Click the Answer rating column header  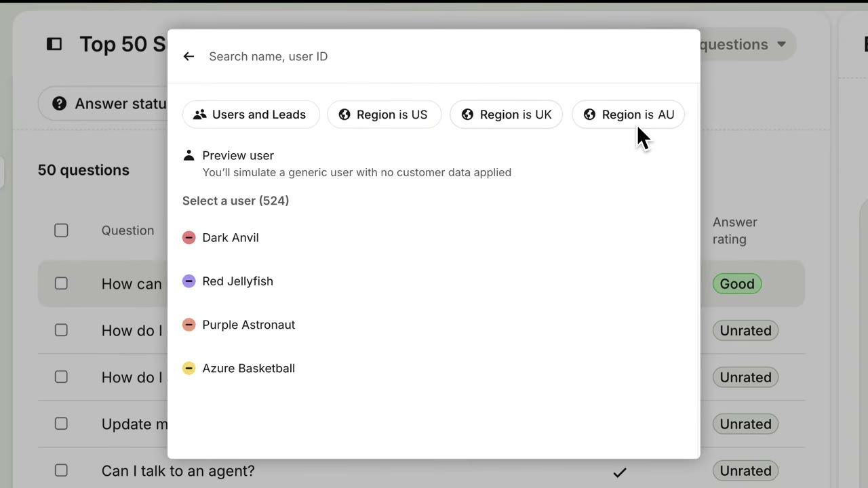735,230
